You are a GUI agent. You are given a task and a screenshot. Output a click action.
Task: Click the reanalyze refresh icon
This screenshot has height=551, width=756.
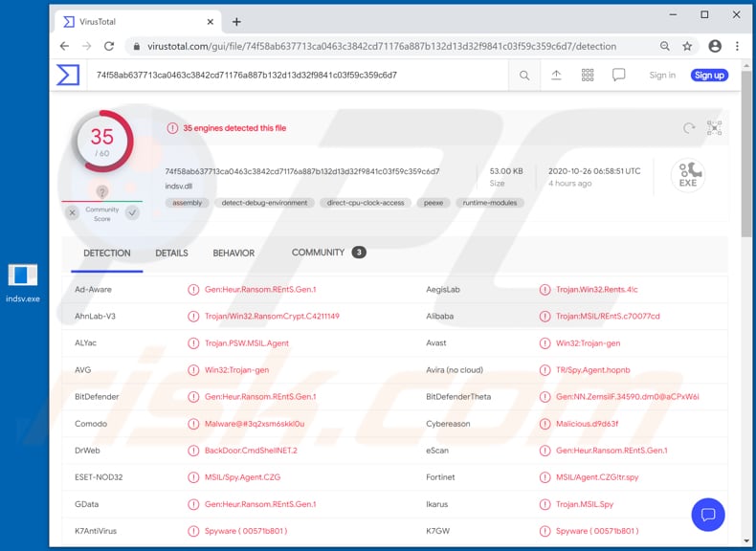(689, 128)
